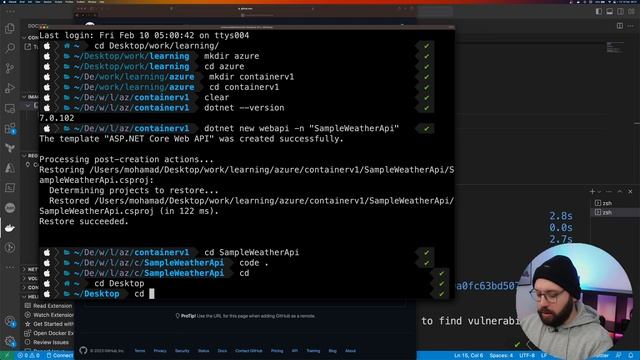Open Training link in GitHub footer
Screen dimensions: 640x360
313,351
